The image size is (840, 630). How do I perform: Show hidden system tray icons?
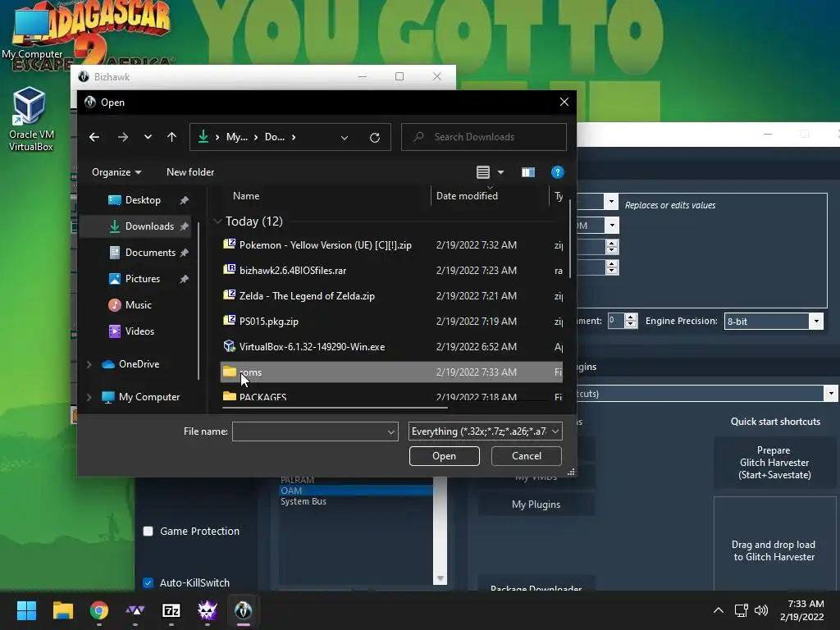pyautogui.click(x=719, y=610)
